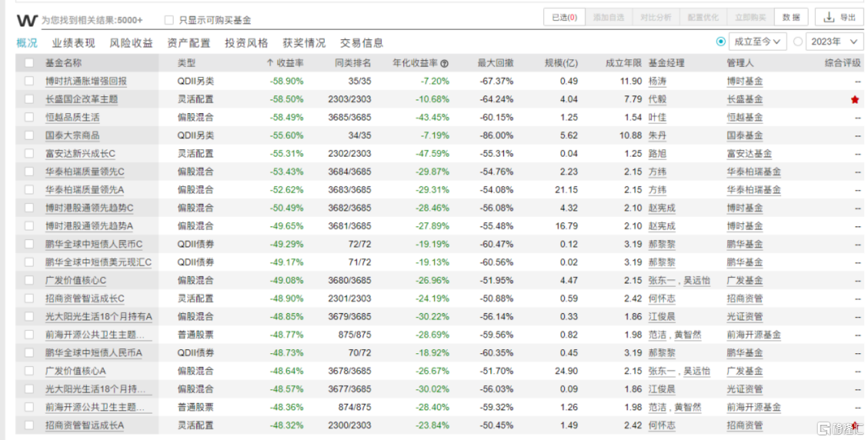Viewport: 868px width, 440px height.
Task: Click the red star rating for 长盛国企改革主题
Action: [x=855, y=100]
